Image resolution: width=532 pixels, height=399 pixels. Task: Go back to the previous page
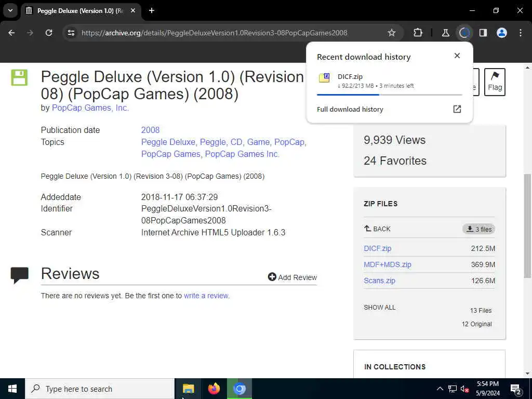click(x=11, y=33)
